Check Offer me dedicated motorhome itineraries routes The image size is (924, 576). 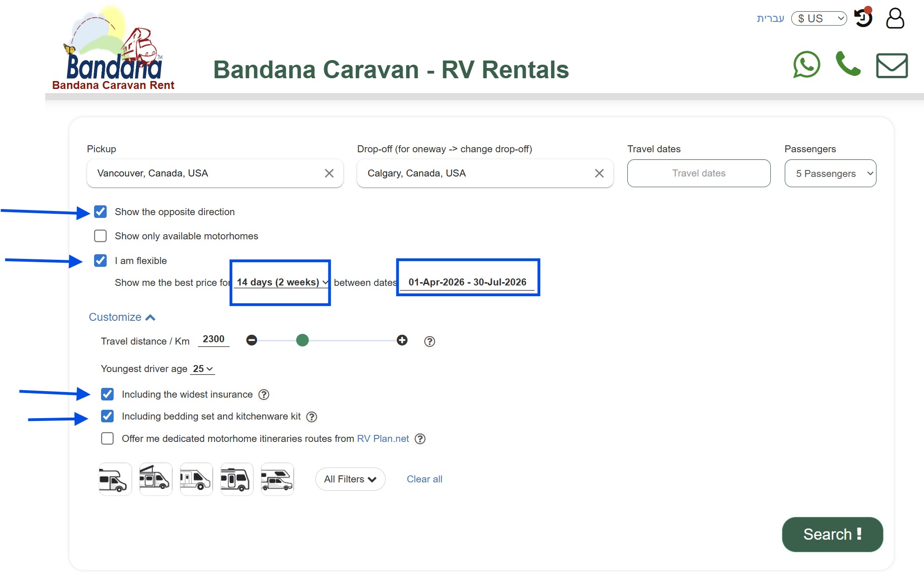point(107,438)
